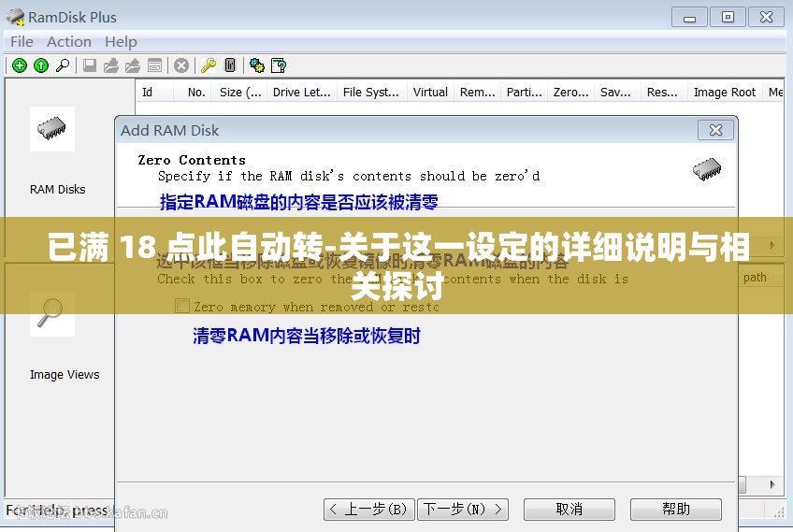Open the Action menu
The height and width of the screenshot is (532, 793).
(x=69, y=41)
